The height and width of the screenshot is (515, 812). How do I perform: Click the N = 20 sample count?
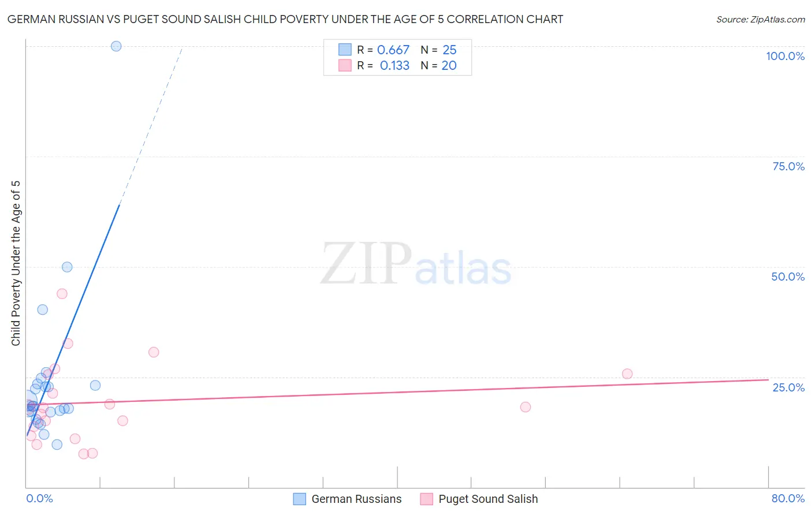point(438,65)
